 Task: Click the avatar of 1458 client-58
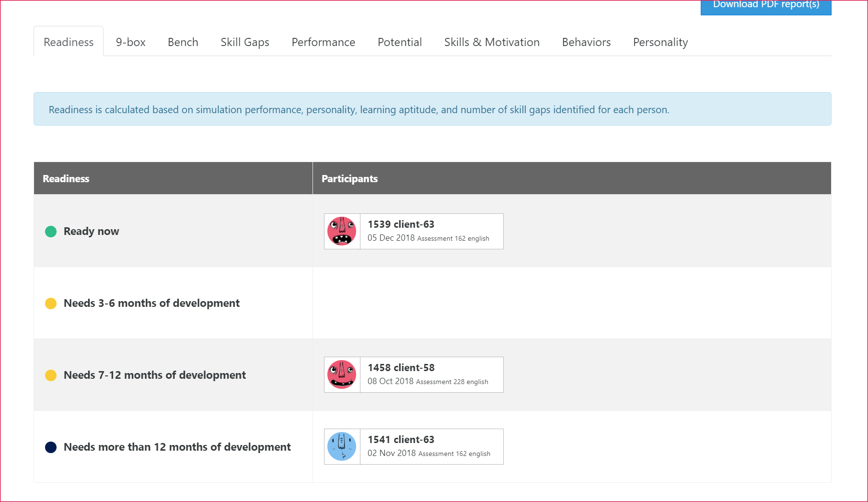pyautogui.click(x=341, y=374)
